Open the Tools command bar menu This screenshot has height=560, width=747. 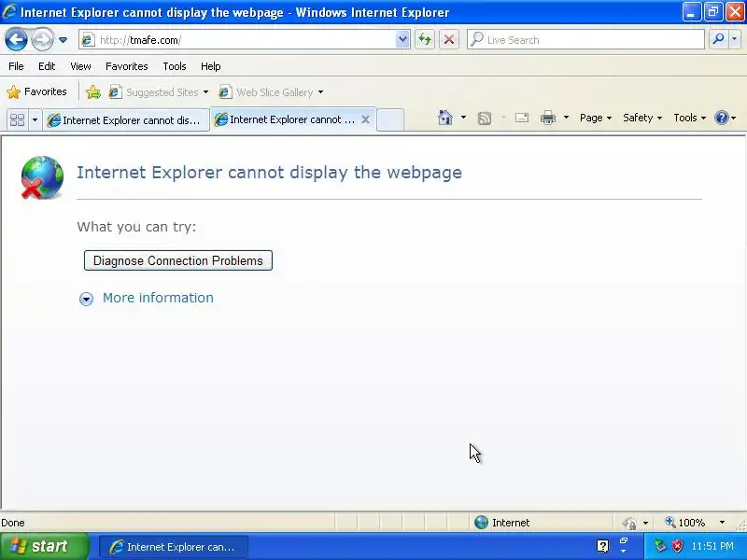point(689,118)
